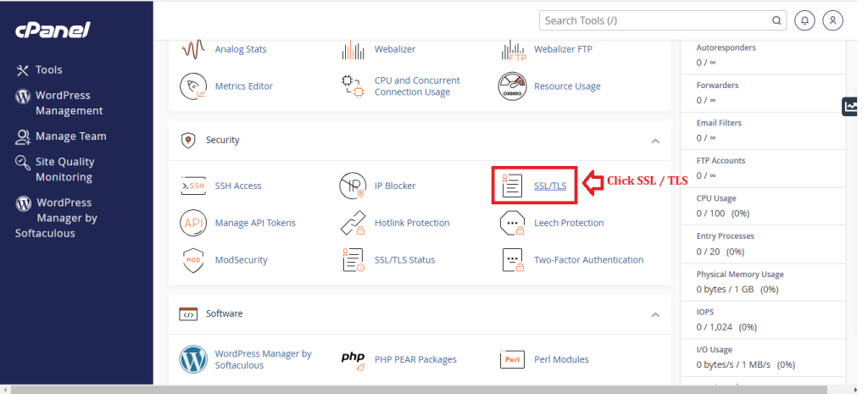Click the Webalizer bar chart icon

353,49
